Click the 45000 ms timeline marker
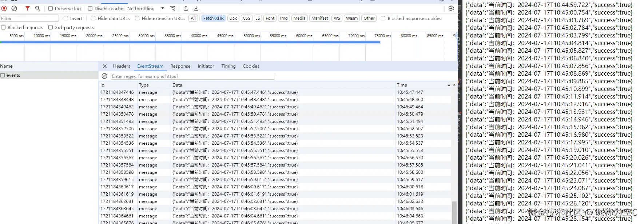The height and width of the screenshot is (224, 644). [225, 36]
